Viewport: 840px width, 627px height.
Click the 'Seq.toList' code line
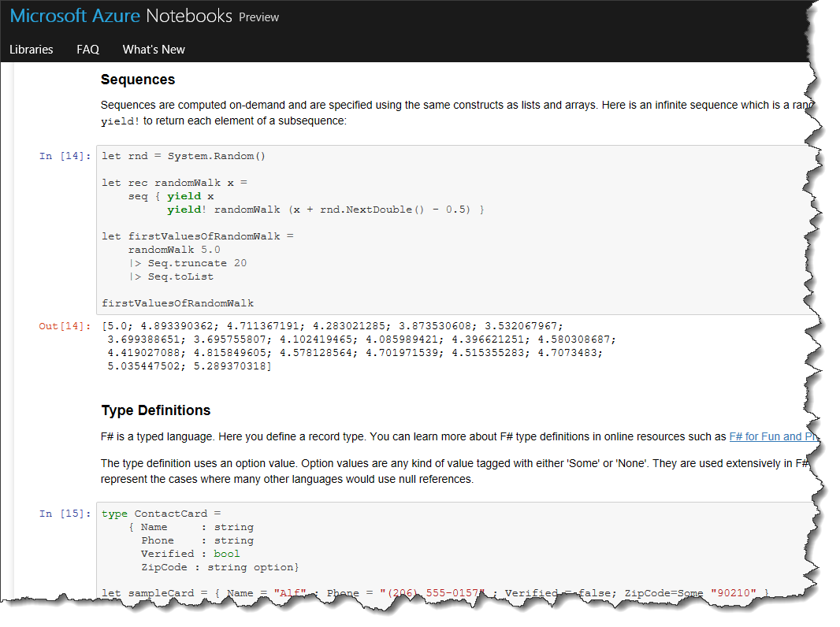[171, 276]
